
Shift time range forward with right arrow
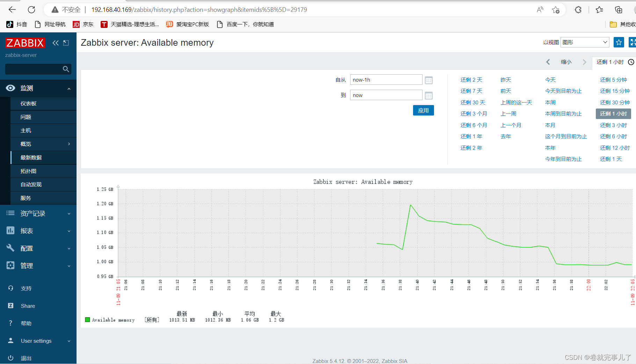(584, 62)
